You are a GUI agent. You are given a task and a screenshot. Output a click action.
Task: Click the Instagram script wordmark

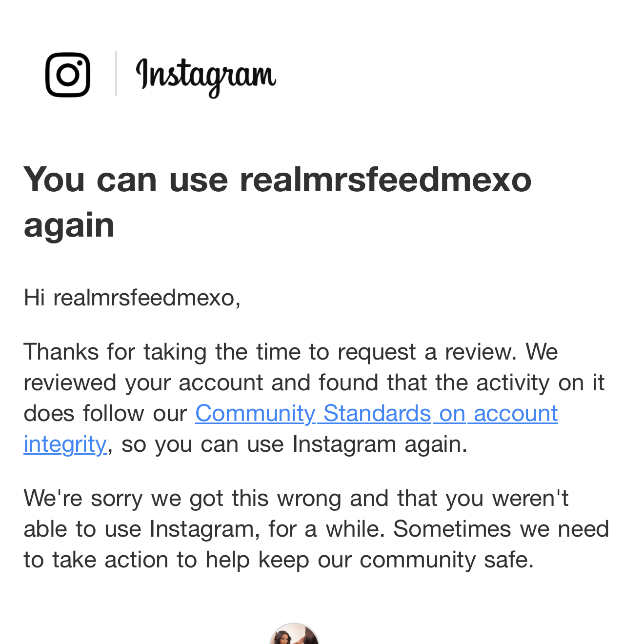pyautogui.click(x=206, y=77)
